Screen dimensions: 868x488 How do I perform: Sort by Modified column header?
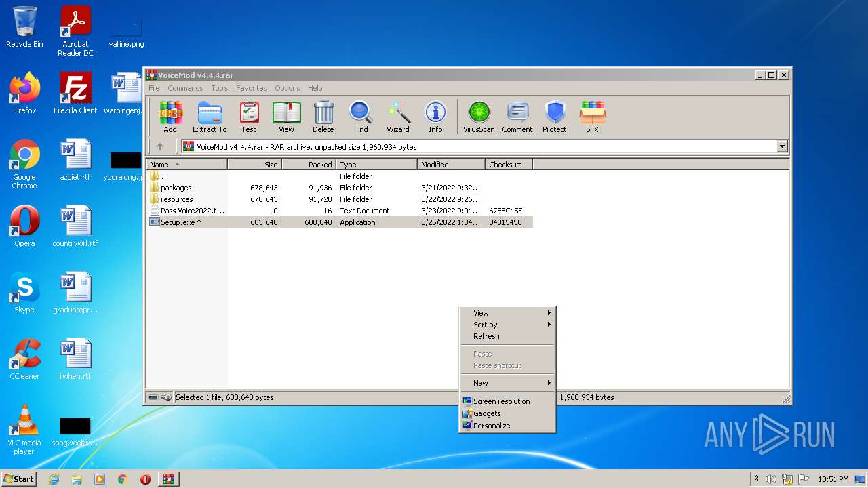coord(452,164)
